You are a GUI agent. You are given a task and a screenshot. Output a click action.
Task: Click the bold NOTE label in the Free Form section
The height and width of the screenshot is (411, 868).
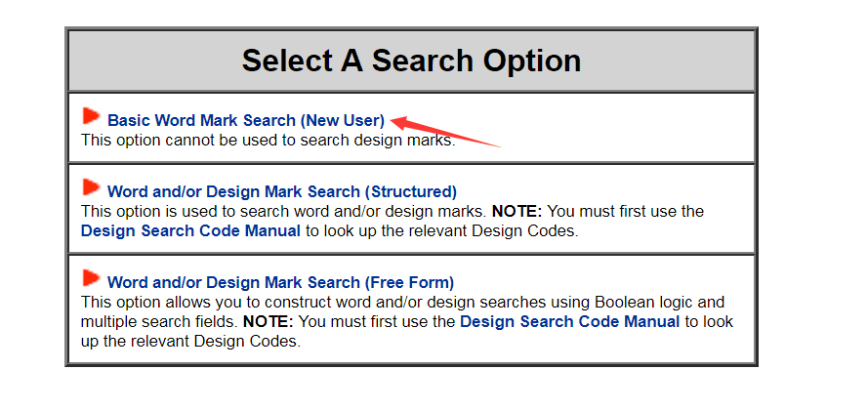tap(269, 321)
